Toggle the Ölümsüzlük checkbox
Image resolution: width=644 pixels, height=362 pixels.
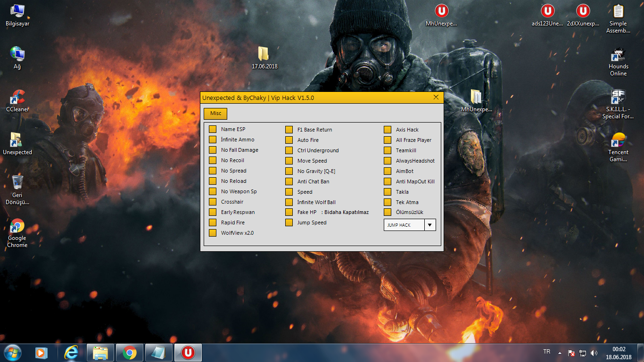(x=388, y=212)
